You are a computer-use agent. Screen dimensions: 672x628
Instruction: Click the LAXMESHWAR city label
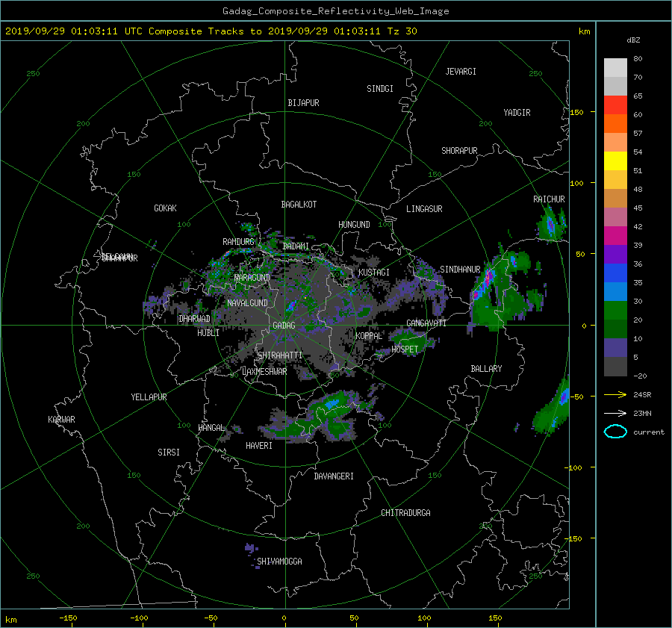tap(264, 372)
